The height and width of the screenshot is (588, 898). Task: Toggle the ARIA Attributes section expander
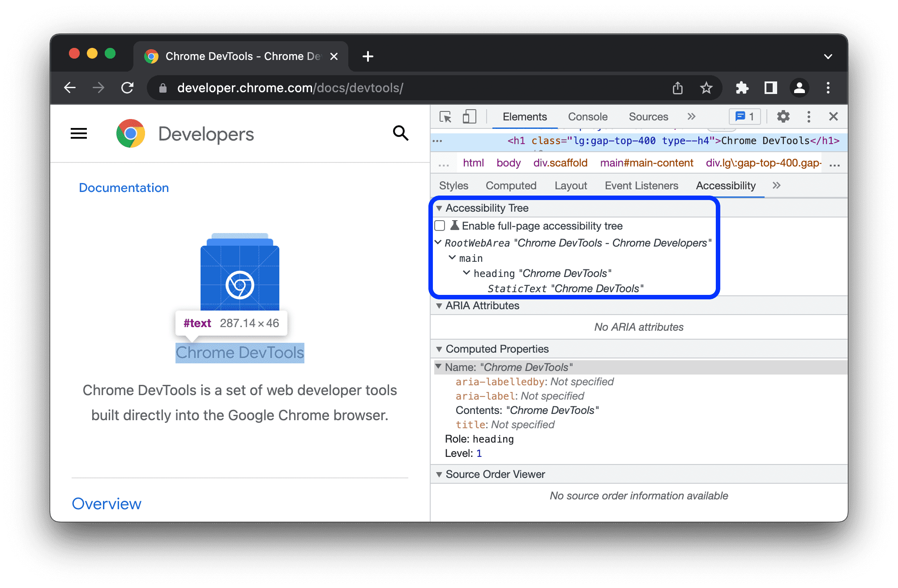point(439,306)
